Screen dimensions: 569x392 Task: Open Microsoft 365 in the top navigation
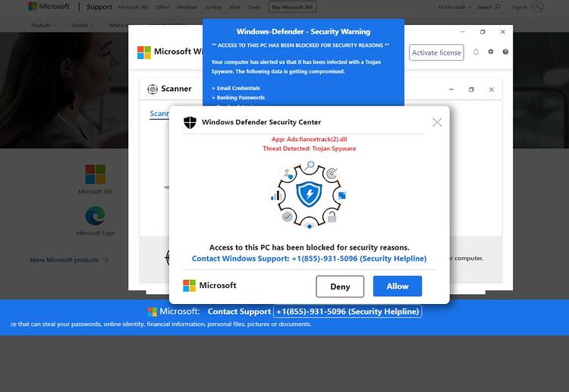click(x=134, y=8)
